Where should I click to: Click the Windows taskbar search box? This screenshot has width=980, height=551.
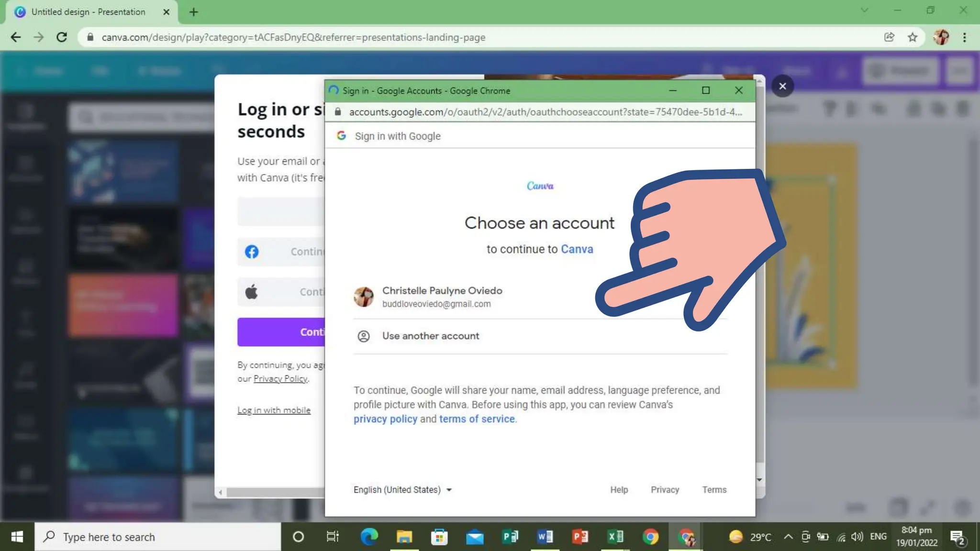pos(158,537)
